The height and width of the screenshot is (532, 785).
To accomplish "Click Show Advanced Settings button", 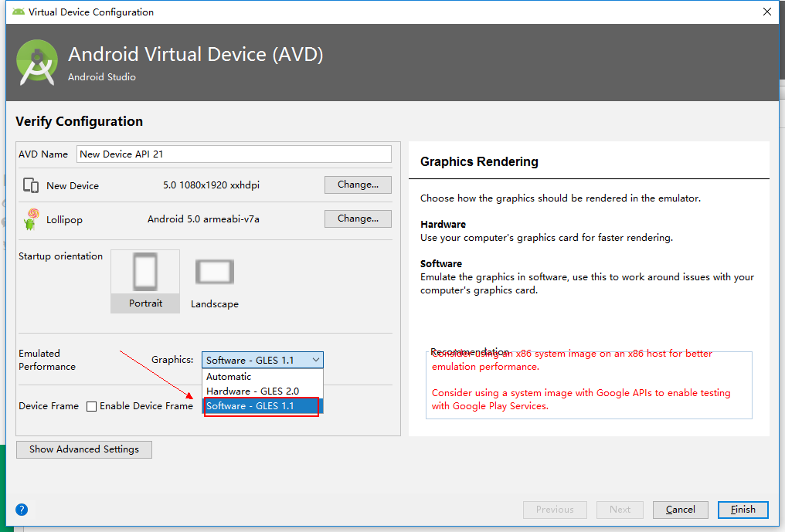I will tap(84, 449).
